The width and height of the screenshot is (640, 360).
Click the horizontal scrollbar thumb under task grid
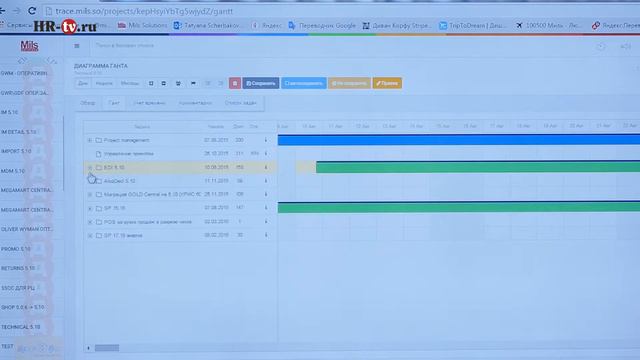(x=107, y=348)
